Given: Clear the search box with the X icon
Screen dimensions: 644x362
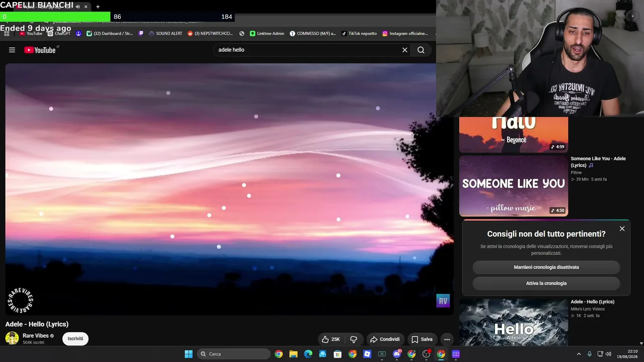Looking at the screenshot, I should coord(405,50).
